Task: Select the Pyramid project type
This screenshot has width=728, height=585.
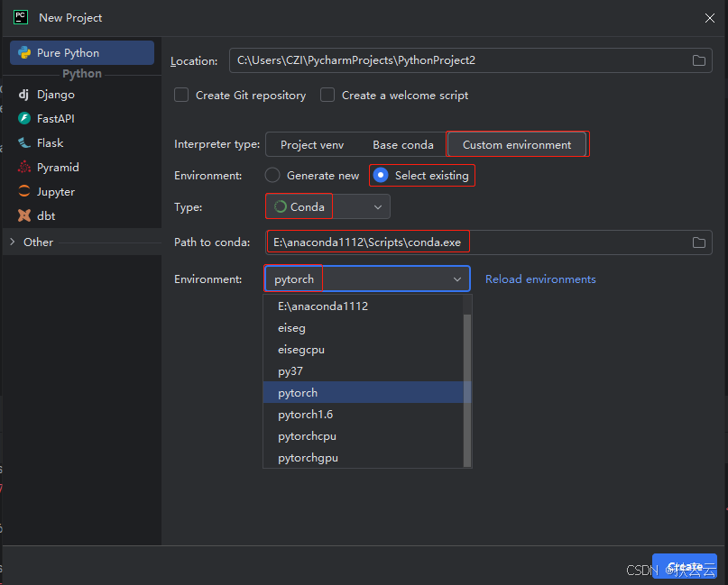Action: click(82, 167)
